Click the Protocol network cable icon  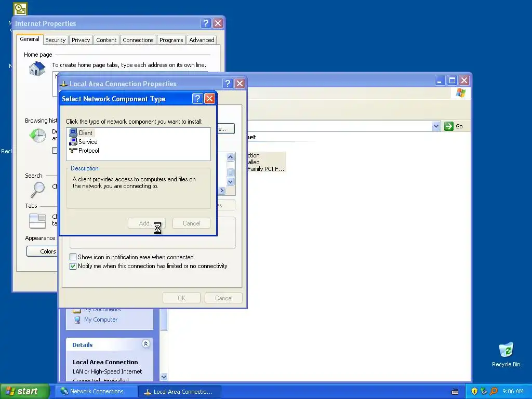[73, 150]
